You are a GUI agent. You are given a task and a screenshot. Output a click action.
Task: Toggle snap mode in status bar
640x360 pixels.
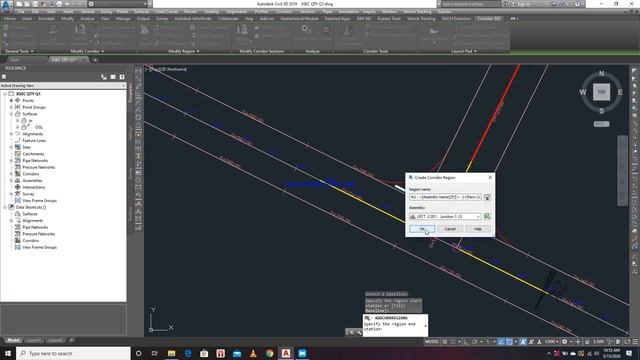click(453, 342)
